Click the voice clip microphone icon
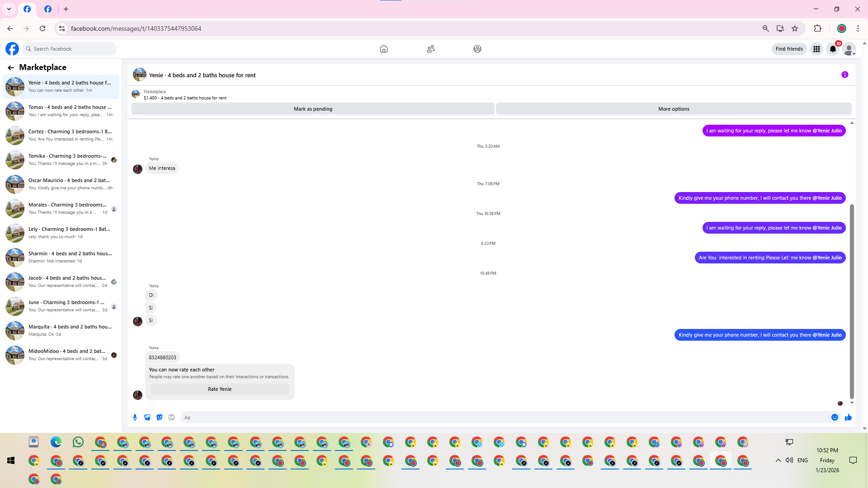Image resolution: width=868 pixels, height=488 pixels. (135, 418)
